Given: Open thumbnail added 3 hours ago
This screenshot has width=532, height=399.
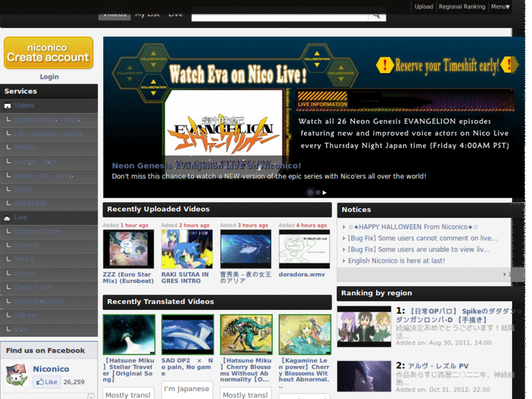Looking at the screenshot, I should [245, 249].
